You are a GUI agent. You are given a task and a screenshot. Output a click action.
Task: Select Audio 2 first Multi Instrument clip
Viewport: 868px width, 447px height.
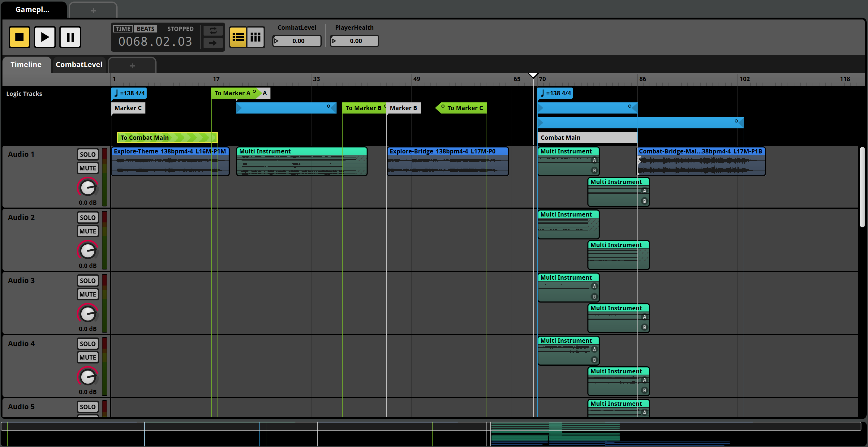click(568, 224)
